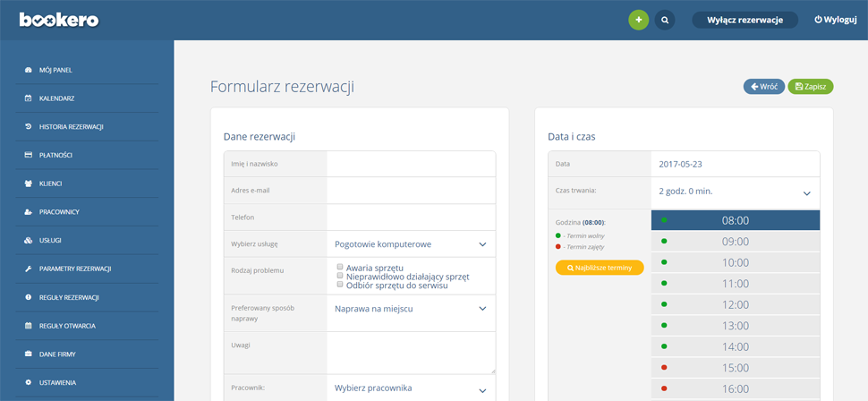Viewport: 868px width, 401px height.
Task: Open Dane firmy menu item
Action: (57, 354)
